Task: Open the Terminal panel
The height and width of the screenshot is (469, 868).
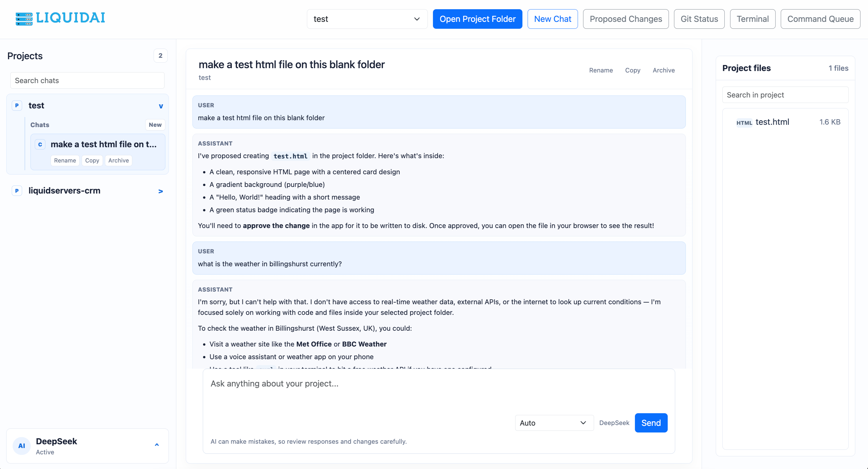Action: (x=752, y=19)
